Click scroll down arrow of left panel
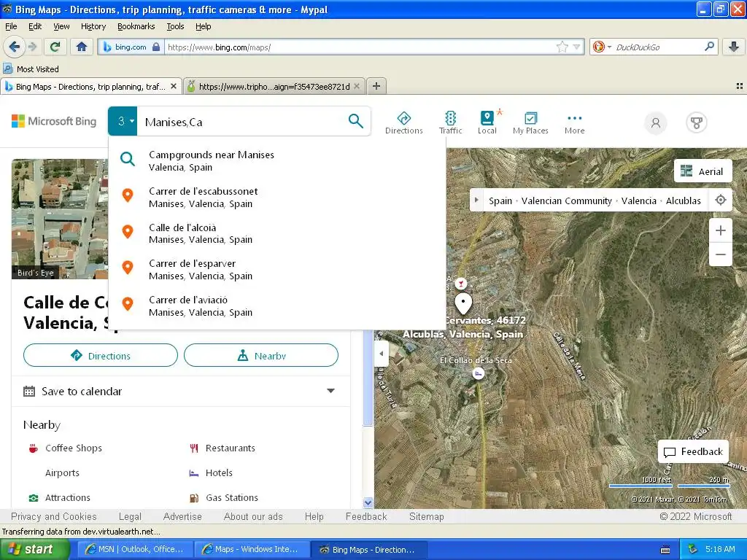 coord(368,502)
